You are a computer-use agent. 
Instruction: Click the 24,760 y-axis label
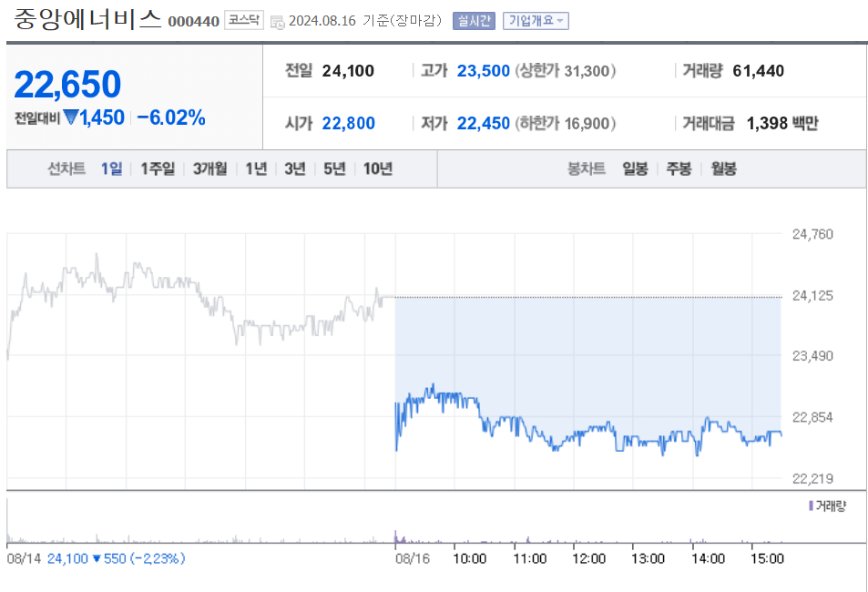point(812,234)
